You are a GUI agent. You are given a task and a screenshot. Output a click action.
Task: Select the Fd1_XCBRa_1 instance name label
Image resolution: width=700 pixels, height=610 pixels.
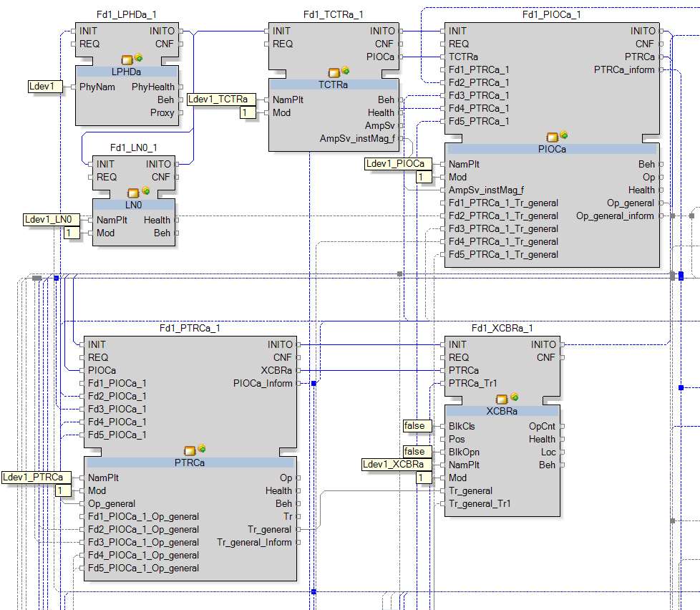pyautogui.click(x=502, y=328)
